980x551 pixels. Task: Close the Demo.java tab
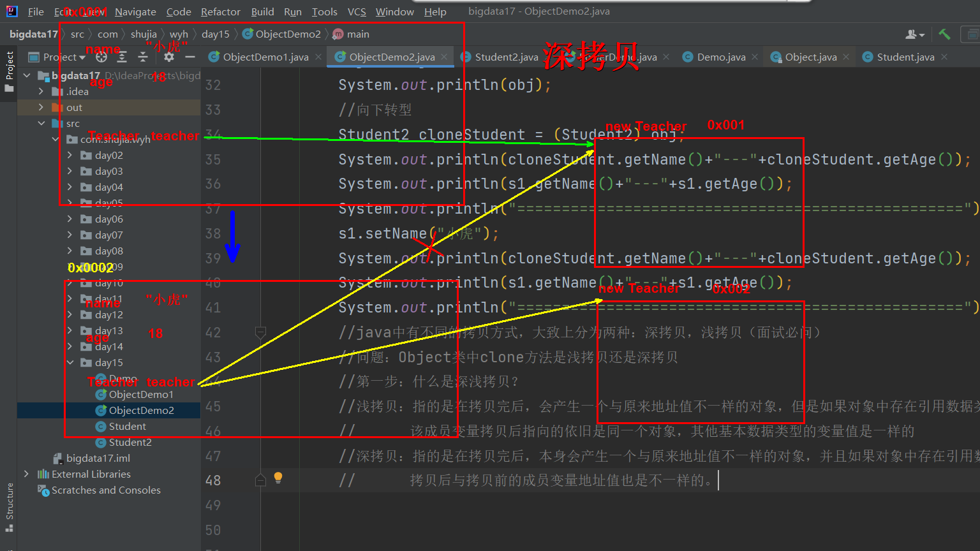tap(755, 57)
